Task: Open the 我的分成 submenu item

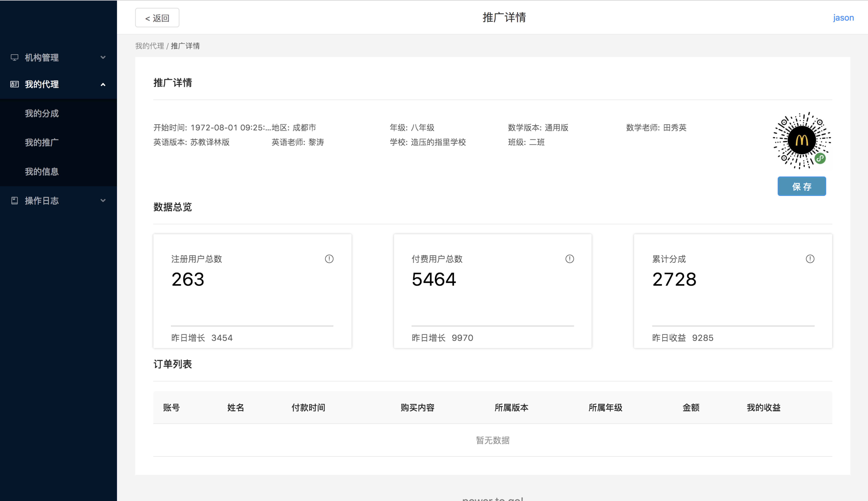Action: pos(42,114)
